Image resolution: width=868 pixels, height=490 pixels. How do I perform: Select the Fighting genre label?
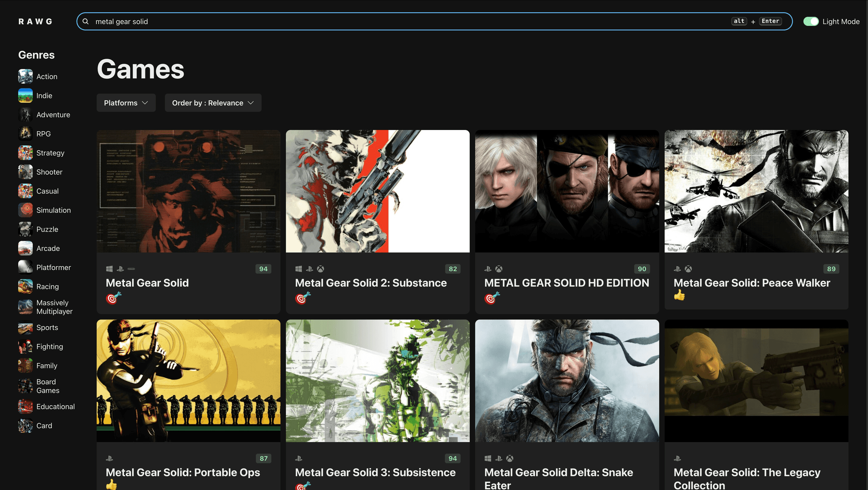[x=50, y=346]
